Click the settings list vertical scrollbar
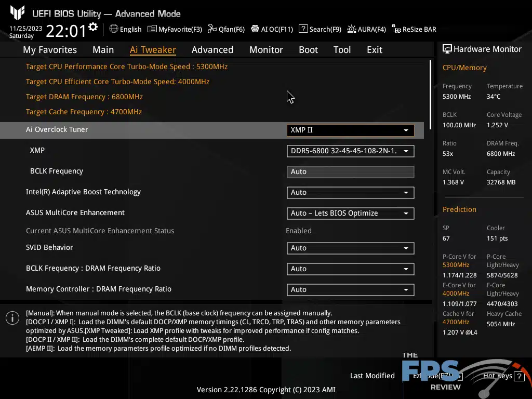The image size is (532, 399). [430, 95]
